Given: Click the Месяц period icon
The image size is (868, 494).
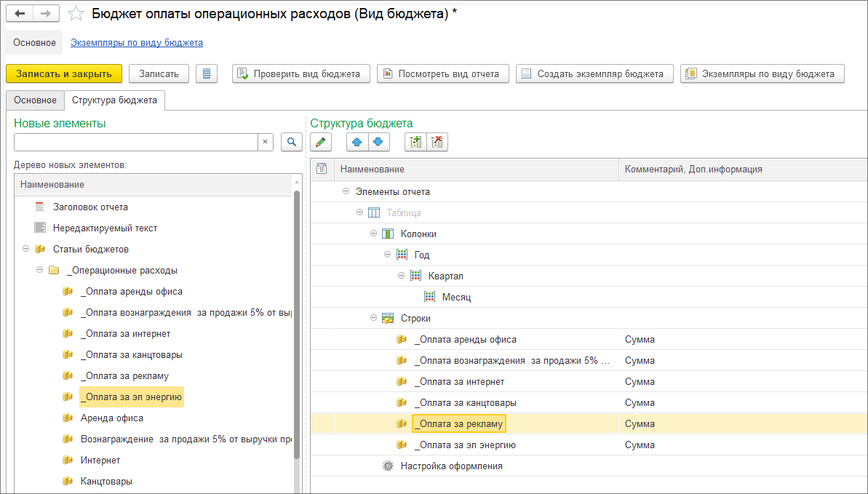Looking at the screenshot, I should pos(429,297).
